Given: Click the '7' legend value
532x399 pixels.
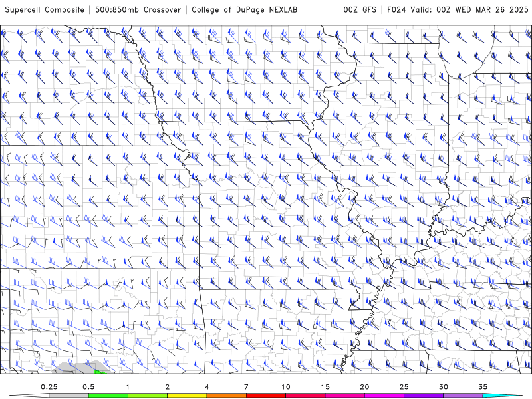Looking at the screenshot, I should (x=246, y=387).
